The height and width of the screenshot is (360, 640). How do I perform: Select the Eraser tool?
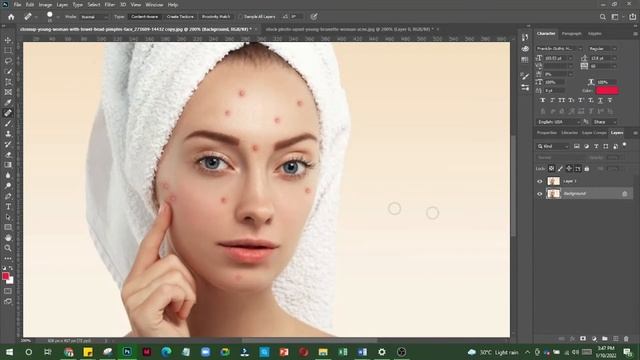8,155
